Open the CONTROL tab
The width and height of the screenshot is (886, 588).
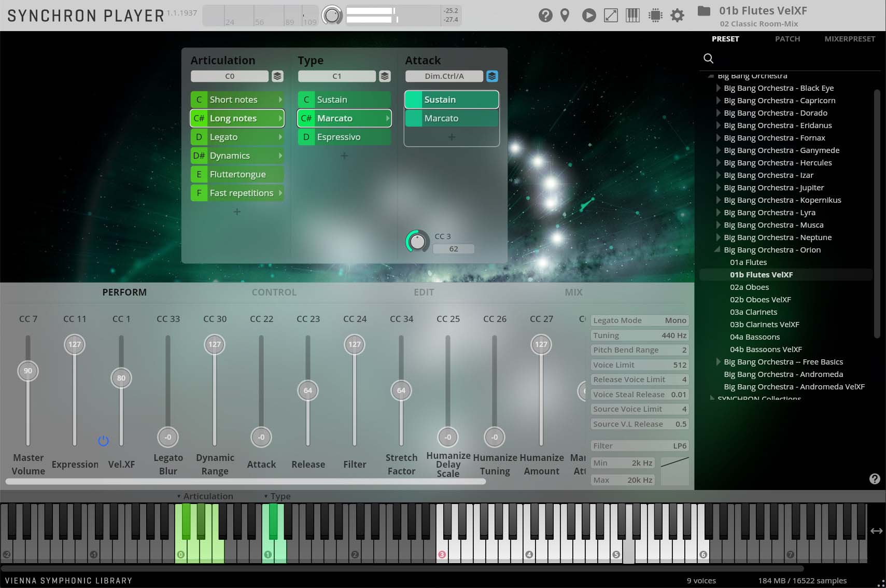click(x=274, y=292)
